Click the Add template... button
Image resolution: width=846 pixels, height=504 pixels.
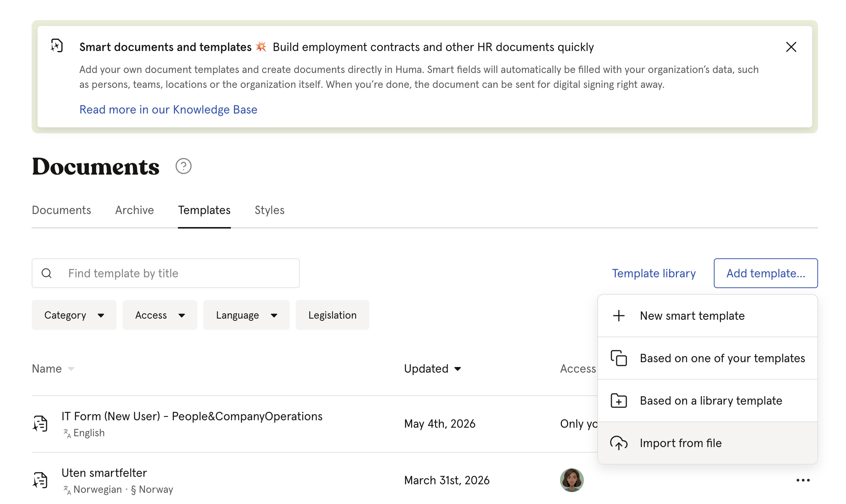tap(766, 273)
